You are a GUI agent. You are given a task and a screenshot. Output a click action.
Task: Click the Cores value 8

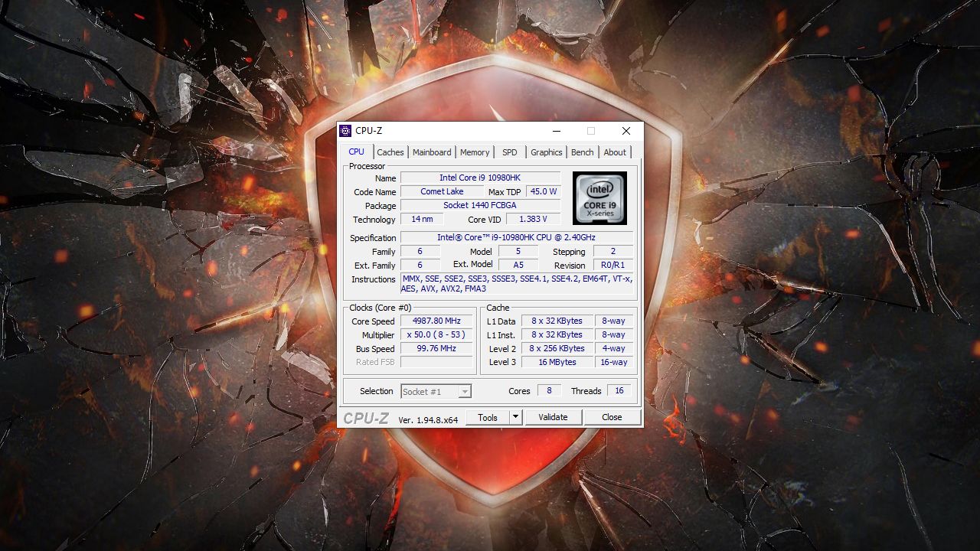pyautogui.click(x=549, y=390)
